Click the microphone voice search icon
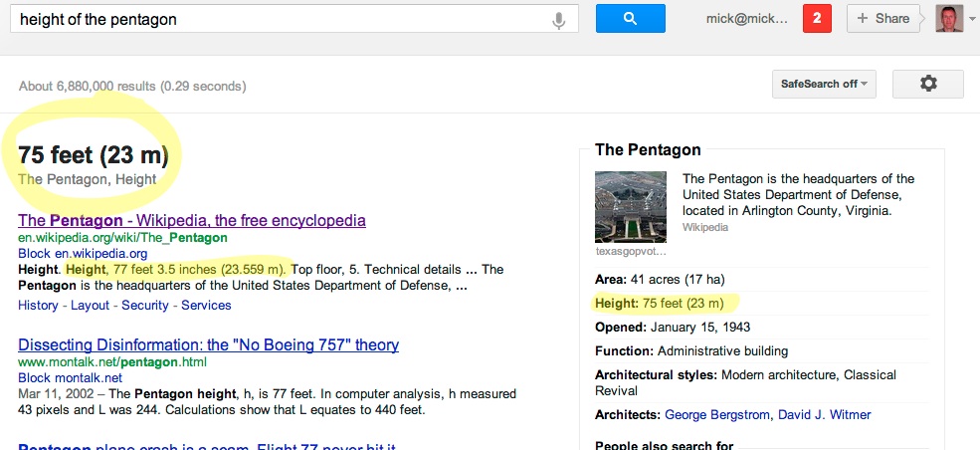Screen dimensions: 980x450 tap(559, 20)
